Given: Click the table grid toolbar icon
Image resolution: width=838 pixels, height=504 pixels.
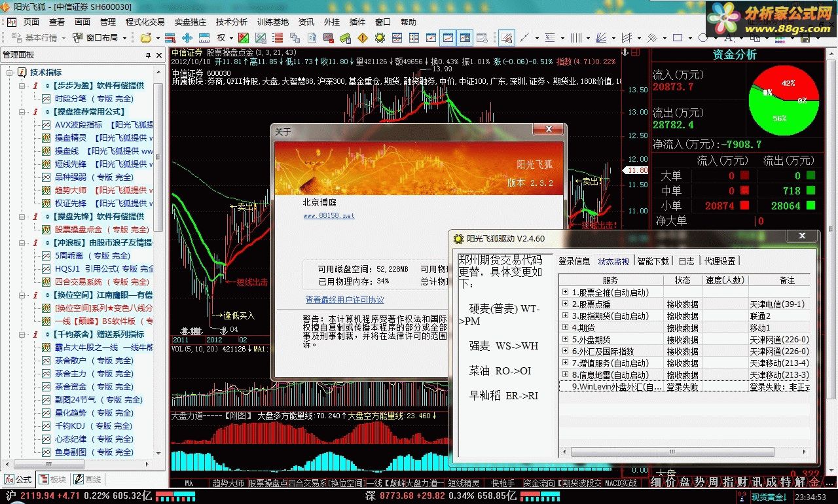Looking at the screenshot, I should coord(414,38).
